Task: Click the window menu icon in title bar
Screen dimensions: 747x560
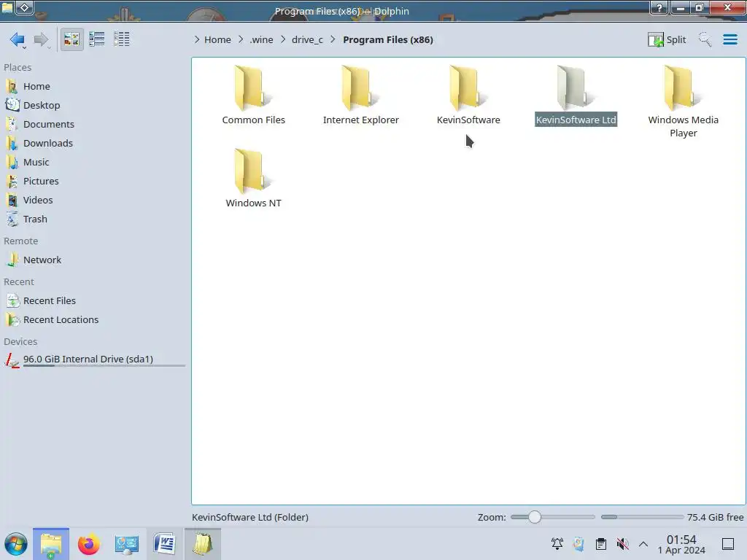Action: (x=7, y=7)
